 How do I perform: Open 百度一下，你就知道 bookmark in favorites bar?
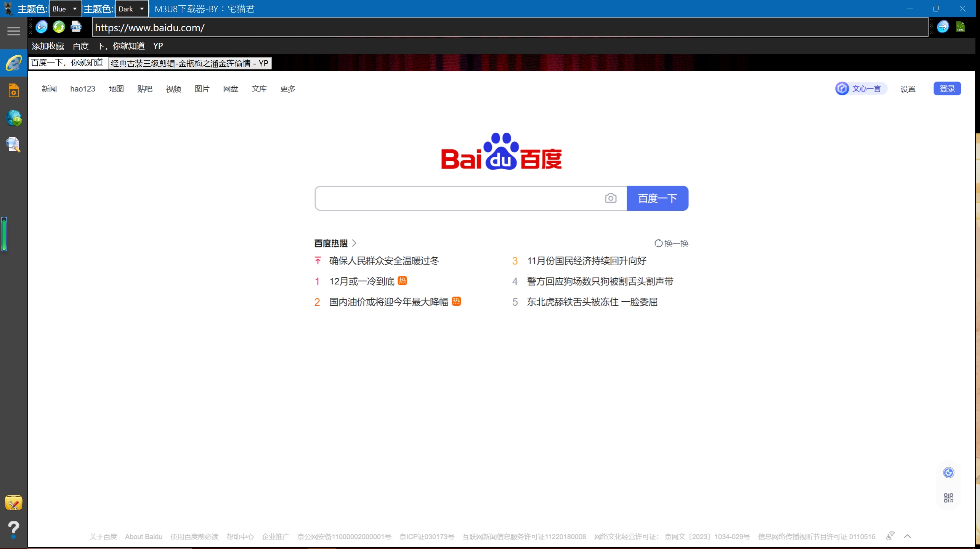point(109,46)
